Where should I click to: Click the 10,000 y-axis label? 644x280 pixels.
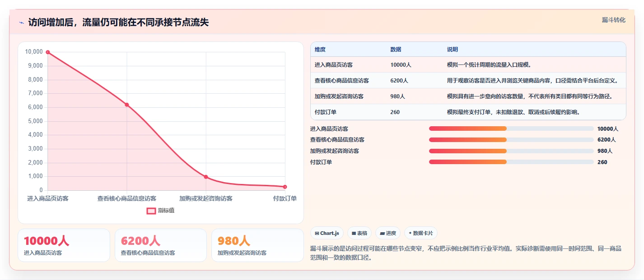tap(34, 52)
